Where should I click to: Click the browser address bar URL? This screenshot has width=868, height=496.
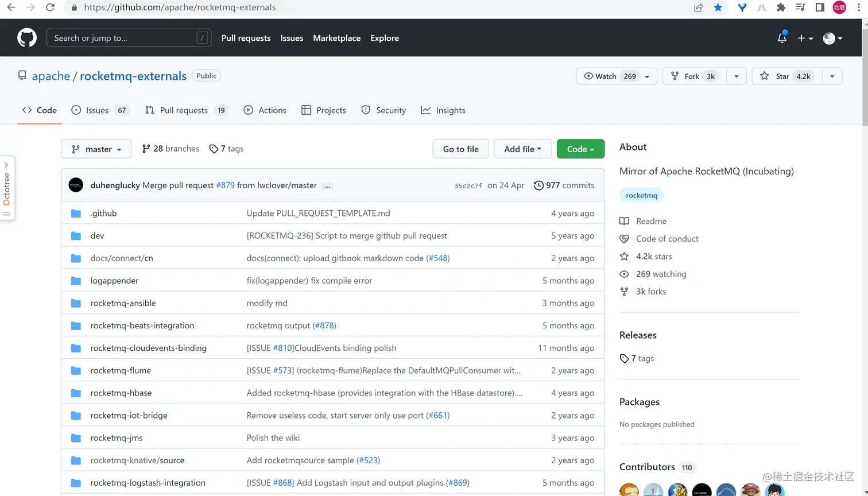180,7
